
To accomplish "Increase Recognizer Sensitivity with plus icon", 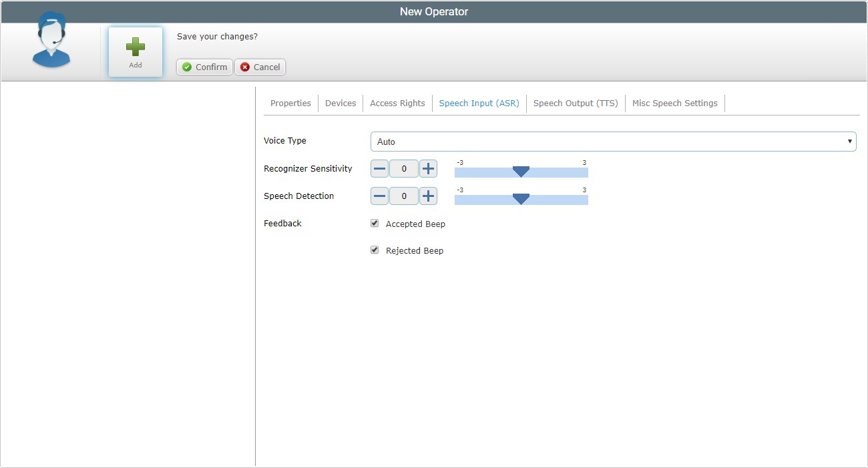I will [428, 169].
